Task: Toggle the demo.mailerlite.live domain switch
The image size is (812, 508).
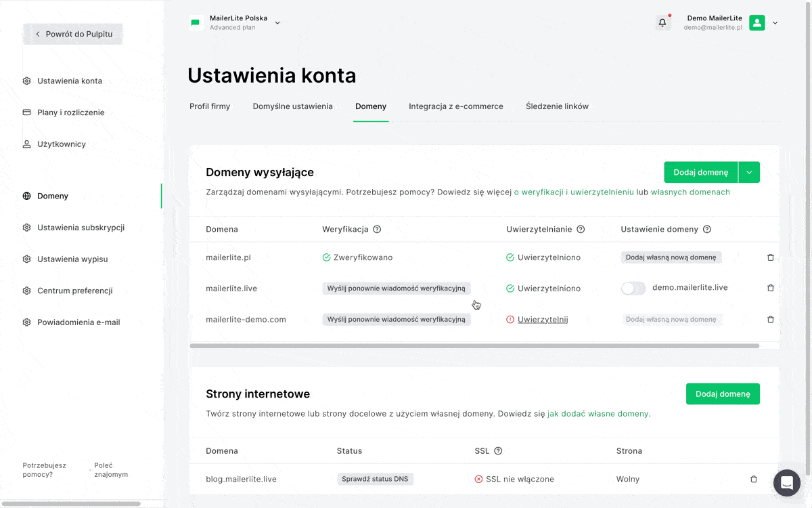Action: [633, 288]
